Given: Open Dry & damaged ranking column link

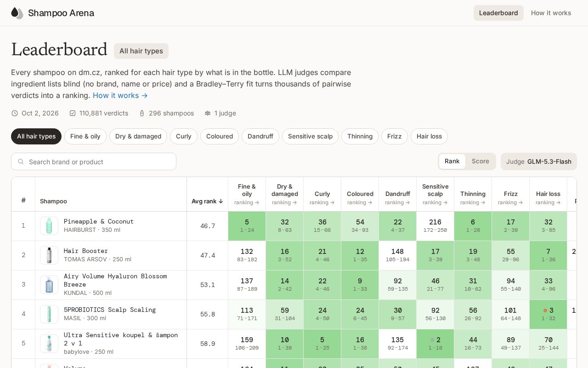Looking at the screenshot, I should pos(284,202).
